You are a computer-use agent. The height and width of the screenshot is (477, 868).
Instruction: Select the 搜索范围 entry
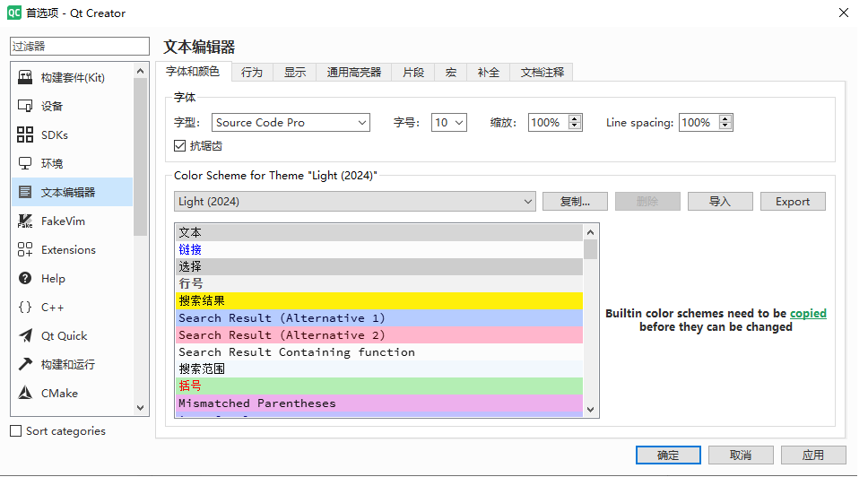pos(379,369)
